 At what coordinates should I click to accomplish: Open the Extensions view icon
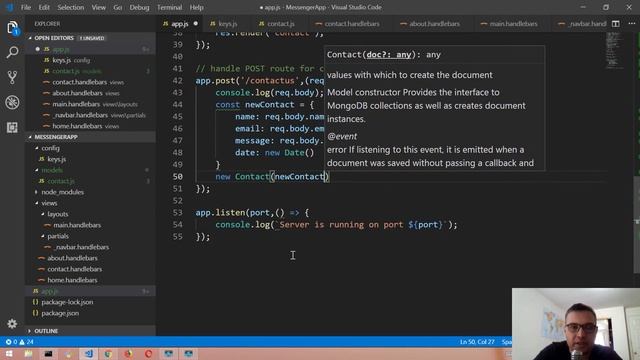pos(12,127)
